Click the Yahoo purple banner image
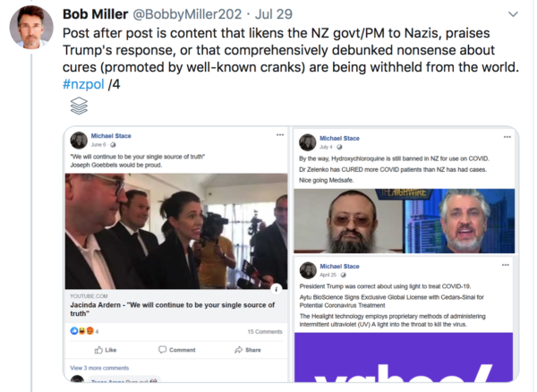 [x=404, y=357]
